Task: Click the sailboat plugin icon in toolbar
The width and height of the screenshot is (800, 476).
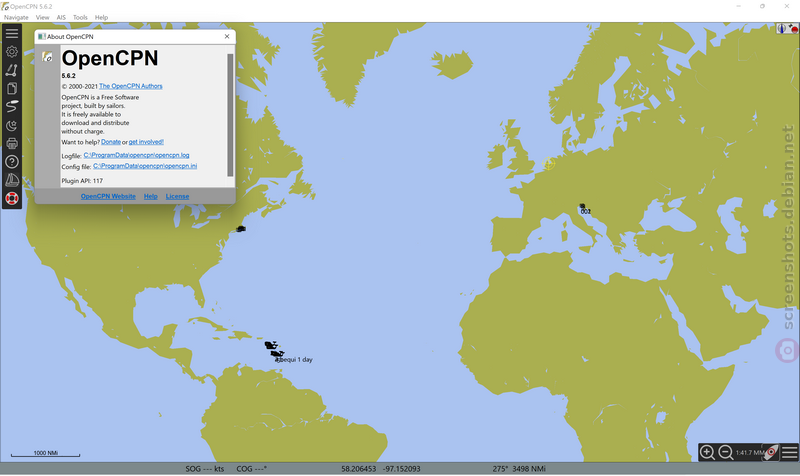Action: (x=12, y=180)
